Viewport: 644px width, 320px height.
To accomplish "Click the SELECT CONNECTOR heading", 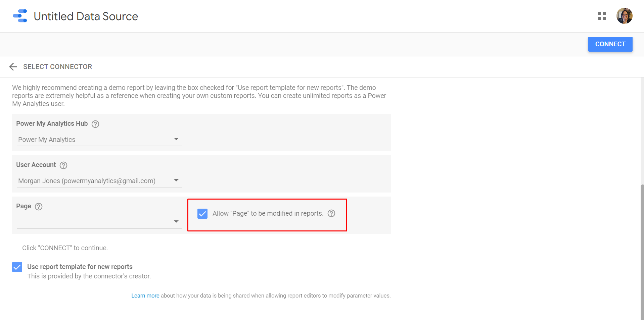I will tap(57, 67).
